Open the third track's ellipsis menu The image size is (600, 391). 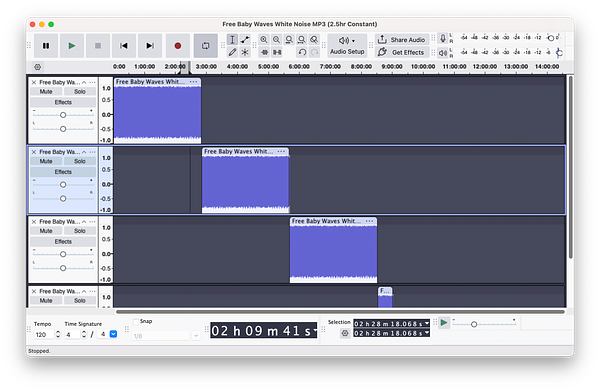pos(92,222)
